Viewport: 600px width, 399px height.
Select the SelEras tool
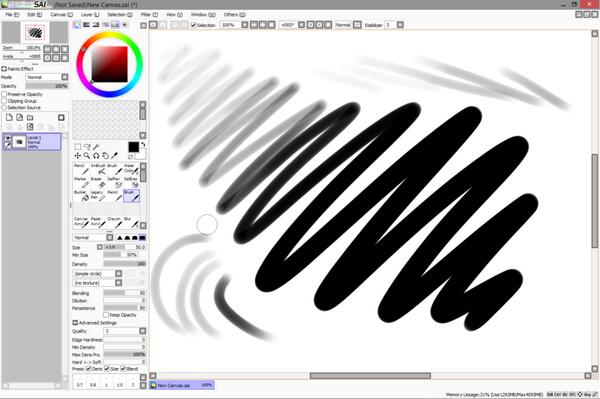click(x=131, y=182)
